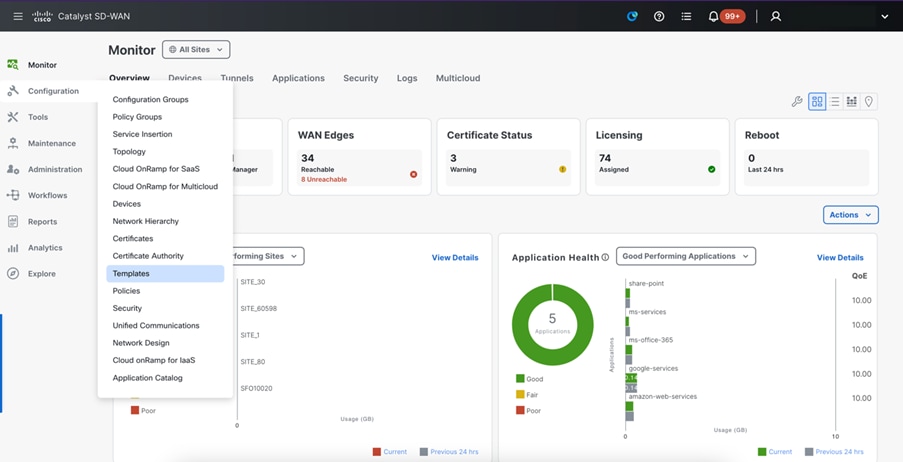Select Templates from Configuration menu
Image resolution: width=903 pixels, height=462 pixels.
pos(165,274)
